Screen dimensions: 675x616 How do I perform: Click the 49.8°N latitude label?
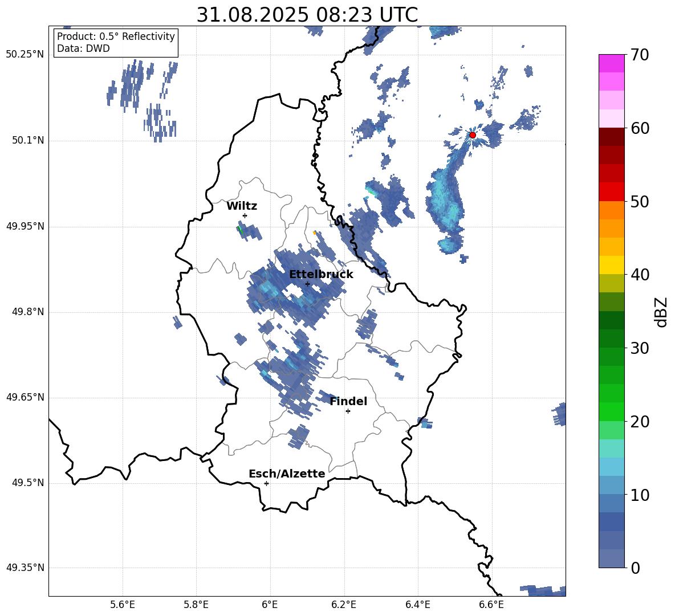click(x=29, y=312)
